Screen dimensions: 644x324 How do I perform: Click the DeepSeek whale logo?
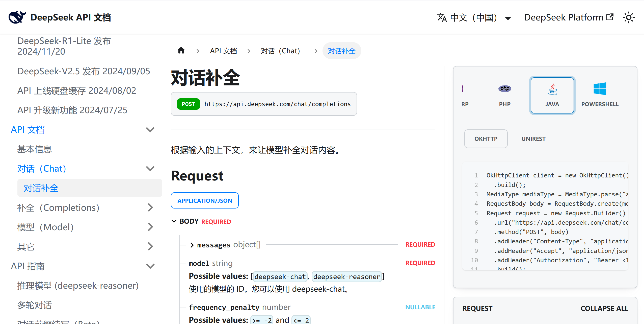(x=17, y=17)
